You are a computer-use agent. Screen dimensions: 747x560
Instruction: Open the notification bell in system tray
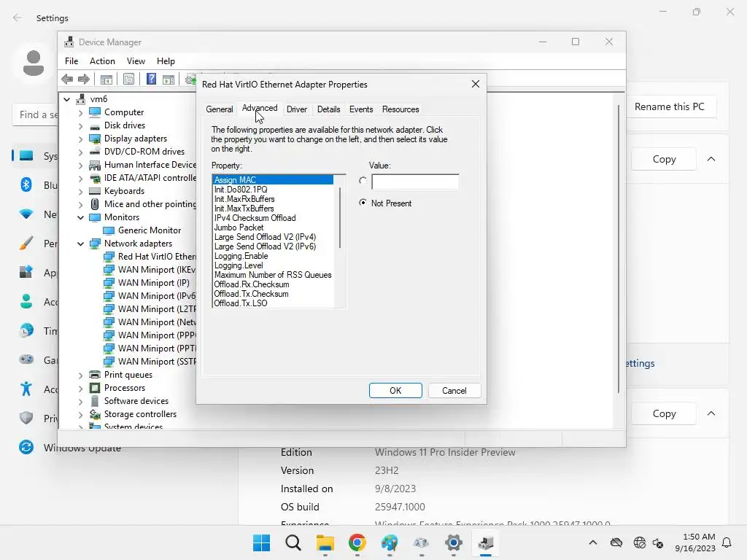[727, 542]
